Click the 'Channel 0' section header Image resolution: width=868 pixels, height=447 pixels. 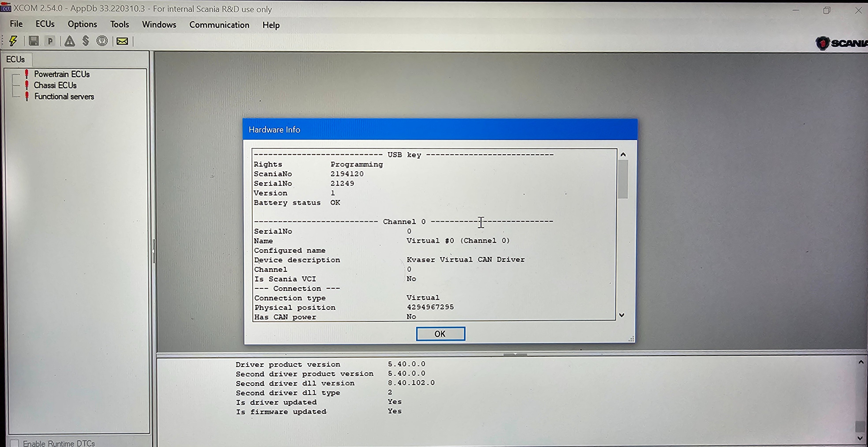coord(404,222)
